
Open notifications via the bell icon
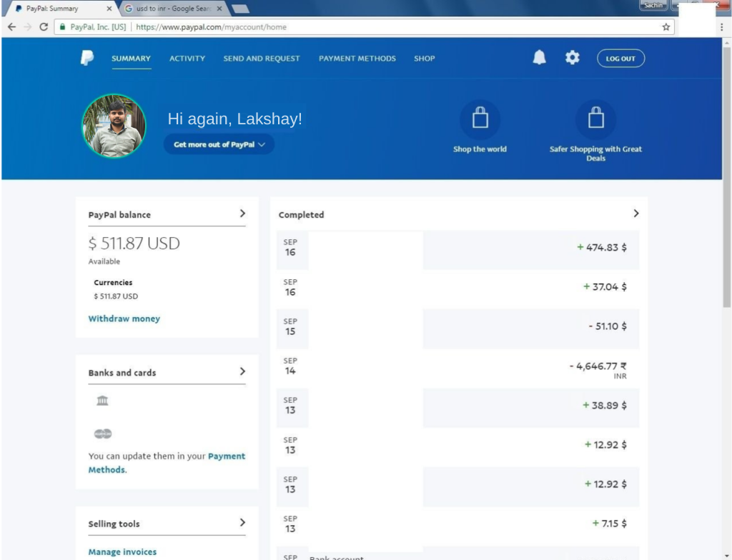tap(539, 57)
